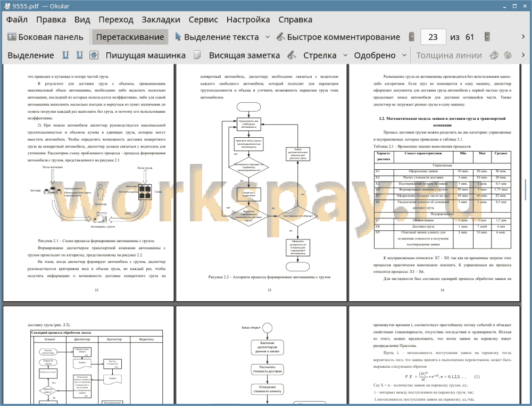Open the Файл menu

point(17,20)
